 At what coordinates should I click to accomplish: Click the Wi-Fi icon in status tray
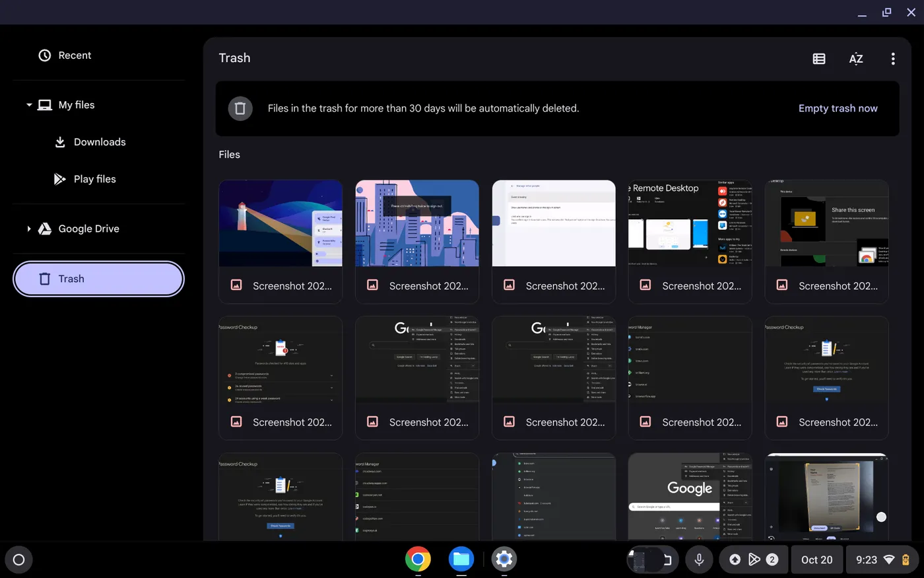[x=889, y=560]
